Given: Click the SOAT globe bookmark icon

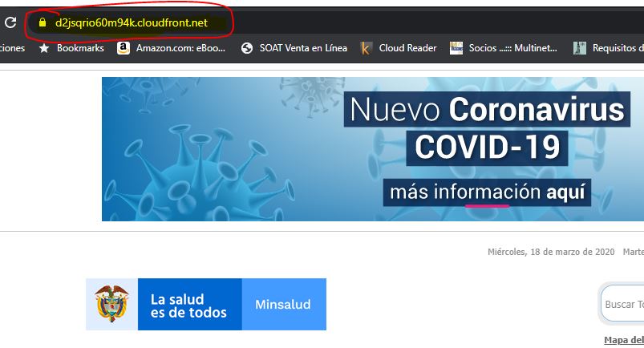Looking at the screenshot, I should (x=247, y=48).
